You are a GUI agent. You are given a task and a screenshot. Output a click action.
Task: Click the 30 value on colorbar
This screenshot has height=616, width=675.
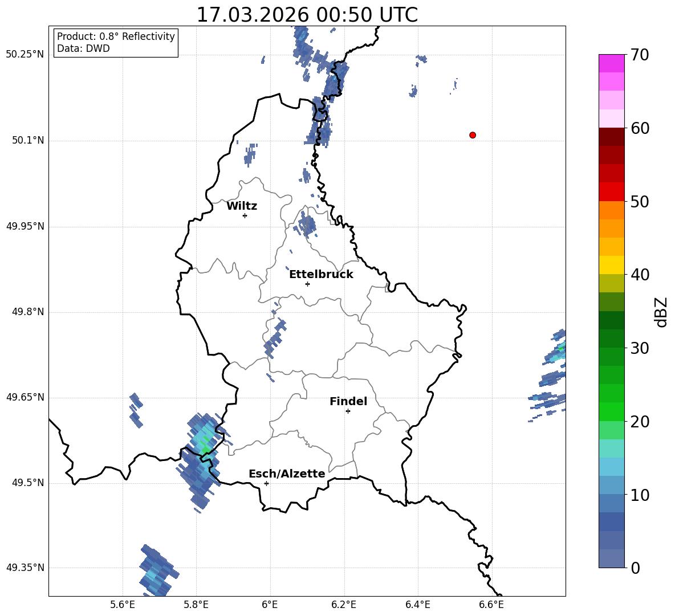click(639, 348)
